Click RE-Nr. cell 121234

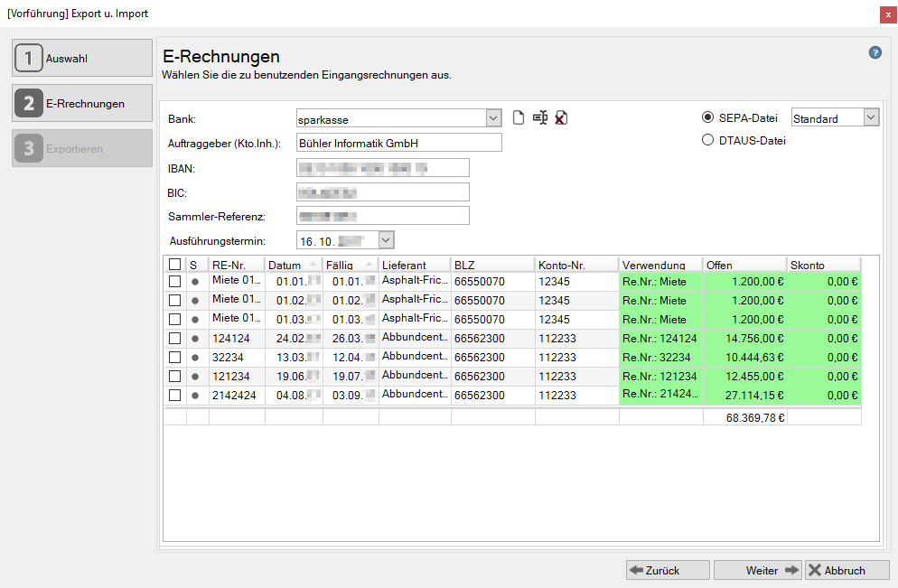click(x=237, y=376)
